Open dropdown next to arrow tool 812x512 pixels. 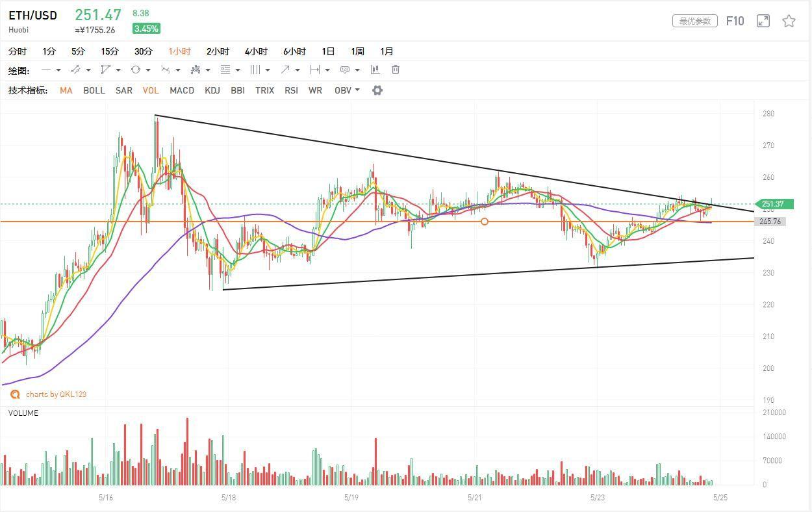coord(298,70)
